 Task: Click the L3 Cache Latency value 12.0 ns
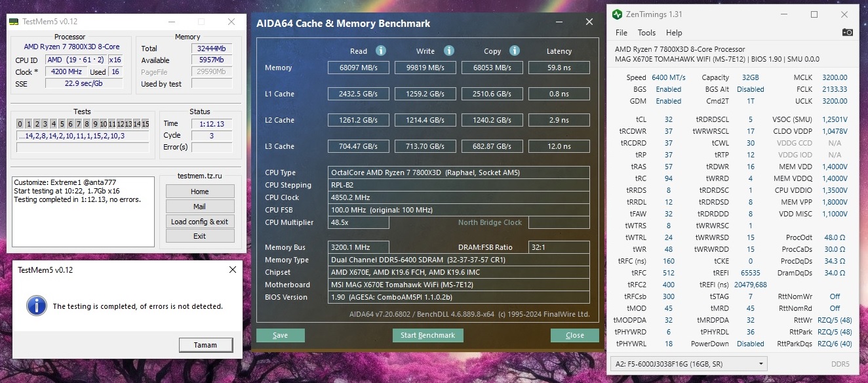(559, 146)
